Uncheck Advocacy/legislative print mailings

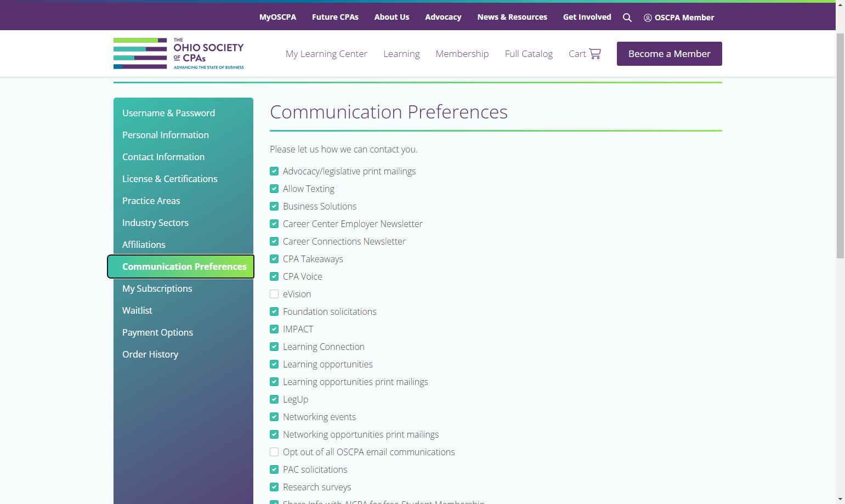pyautogui.click(x=274, y=171)
